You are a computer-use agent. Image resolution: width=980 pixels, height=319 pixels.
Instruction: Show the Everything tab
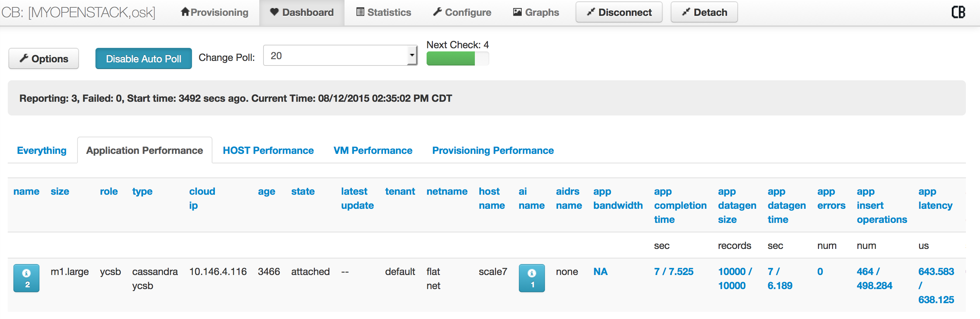(42, 151)
